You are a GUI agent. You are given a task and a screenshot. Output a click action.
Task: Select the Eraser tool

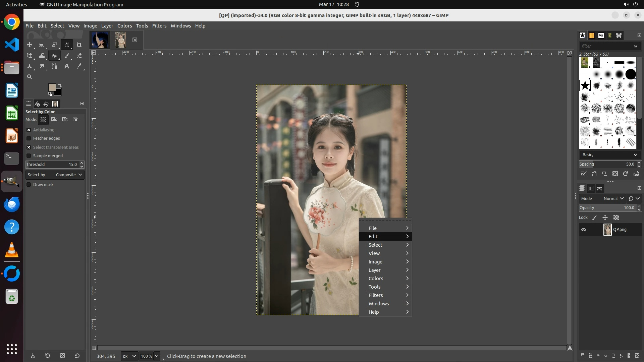click(79, 56)
